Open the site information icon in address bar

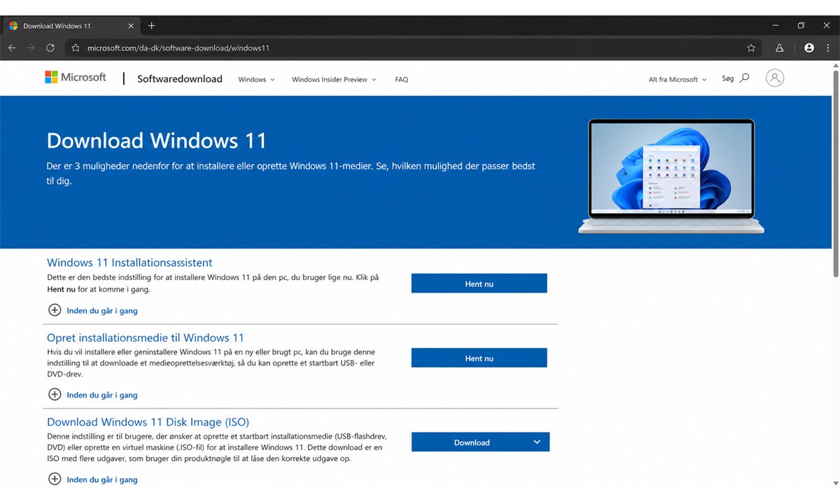click(x=76, y=48)
